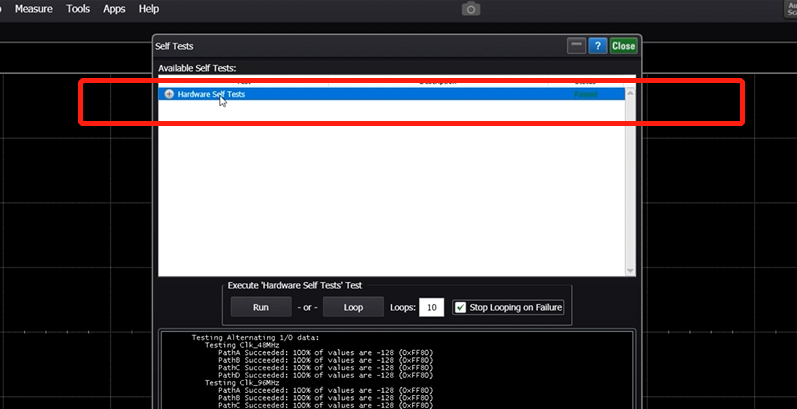Open the Measure menu
797x409 pixels.
(34, 9)
